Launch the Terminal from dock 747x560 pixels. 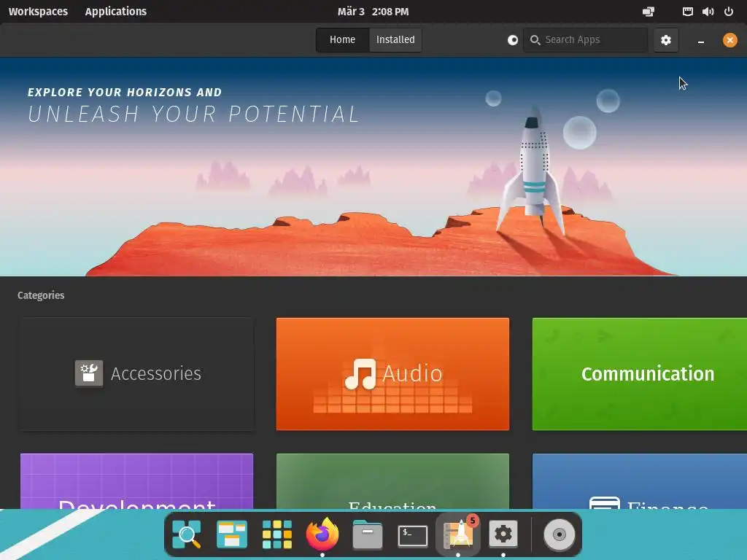click(x=413, y=536)
